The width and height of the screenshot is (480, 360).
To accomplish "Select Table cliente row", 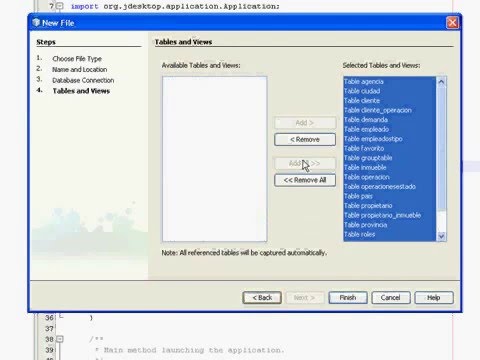I will 390,101.
